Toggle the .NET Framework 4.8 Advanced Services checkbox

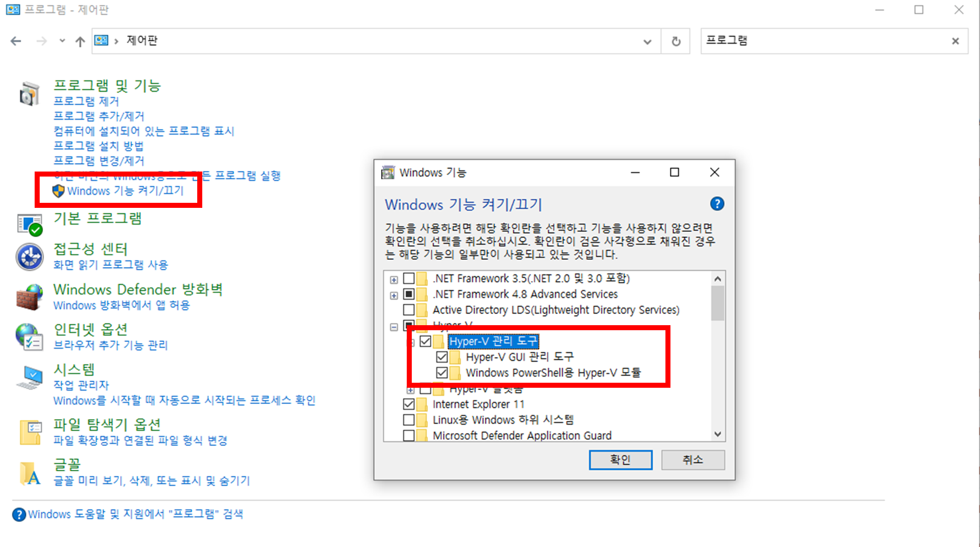point(409,294)
